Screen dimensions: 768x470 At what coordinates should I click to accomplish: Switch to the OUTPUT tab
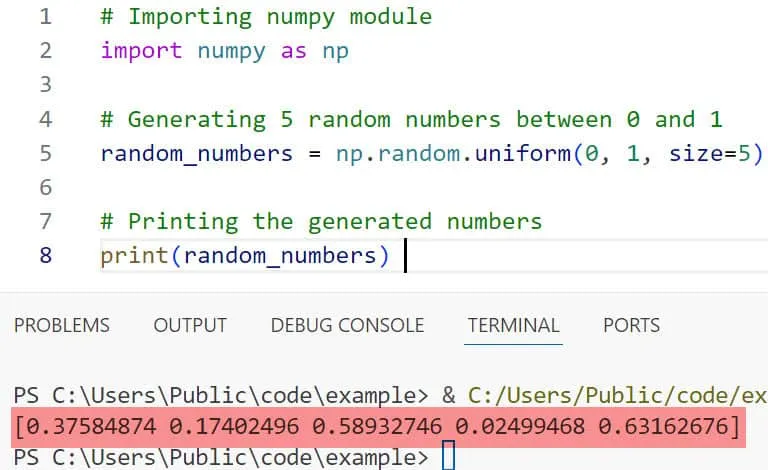pyautogui.click(x=190, y=325)
